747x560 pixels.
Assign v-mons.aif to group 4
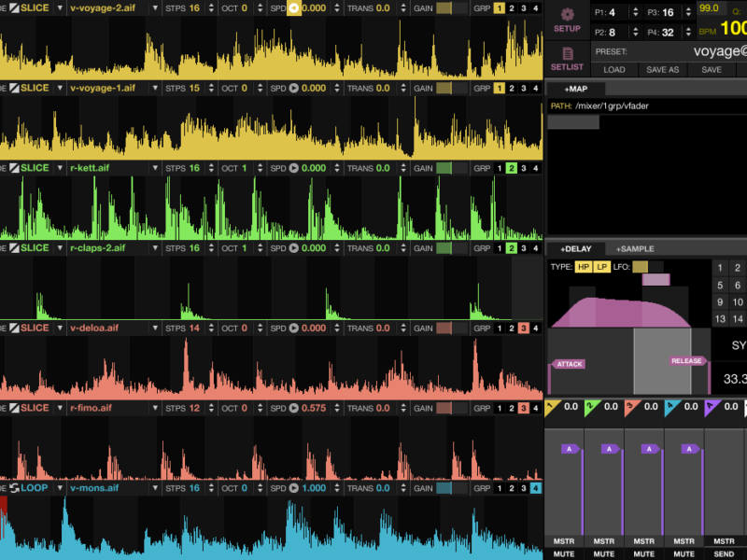click(x=535, y=488)
